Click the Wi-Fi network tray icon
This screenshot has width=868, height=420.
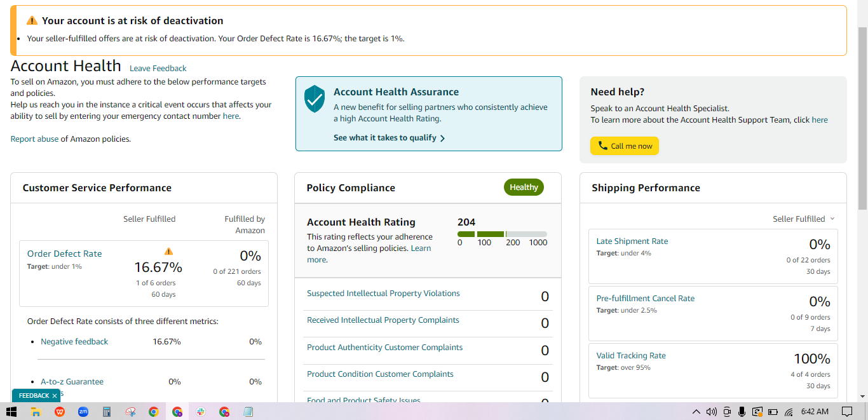click(789, 412)
